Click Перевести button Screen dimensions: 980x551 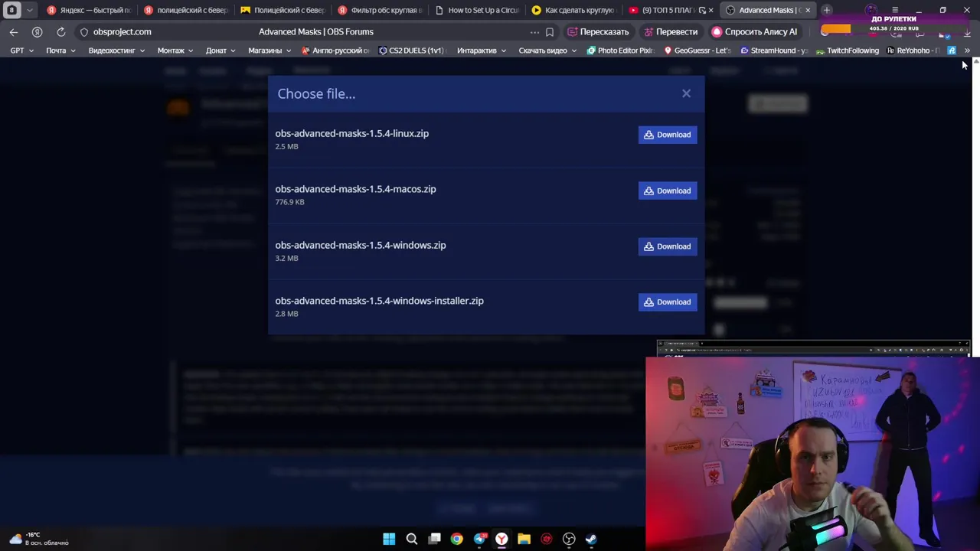[671, 32]
